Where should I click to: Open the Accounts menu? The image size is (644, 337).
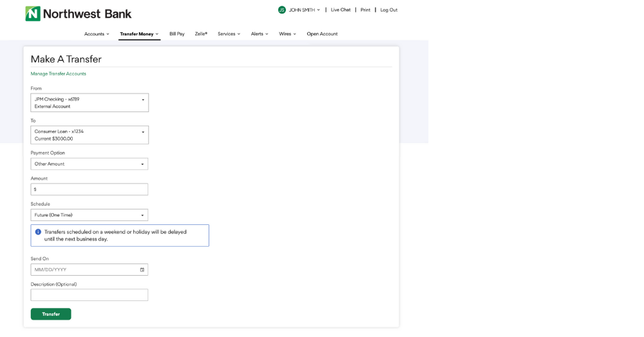click(97, 34)
